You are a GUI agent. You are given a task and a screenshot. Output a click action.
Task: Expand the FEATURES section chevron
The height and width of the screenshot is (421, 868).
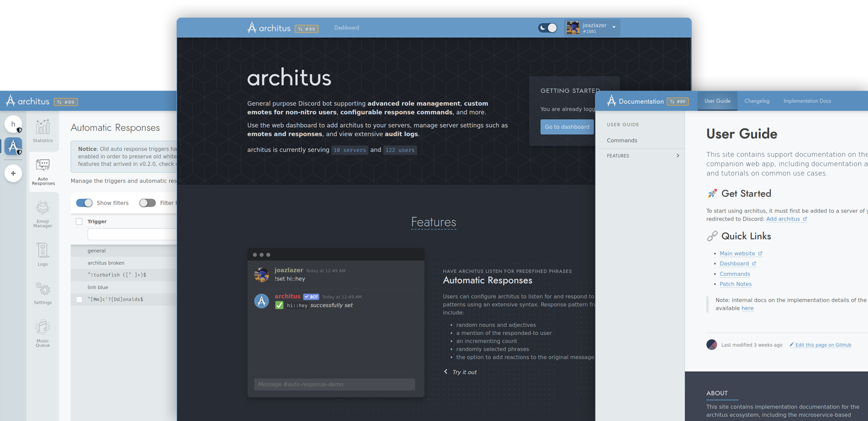pos(678,156)
